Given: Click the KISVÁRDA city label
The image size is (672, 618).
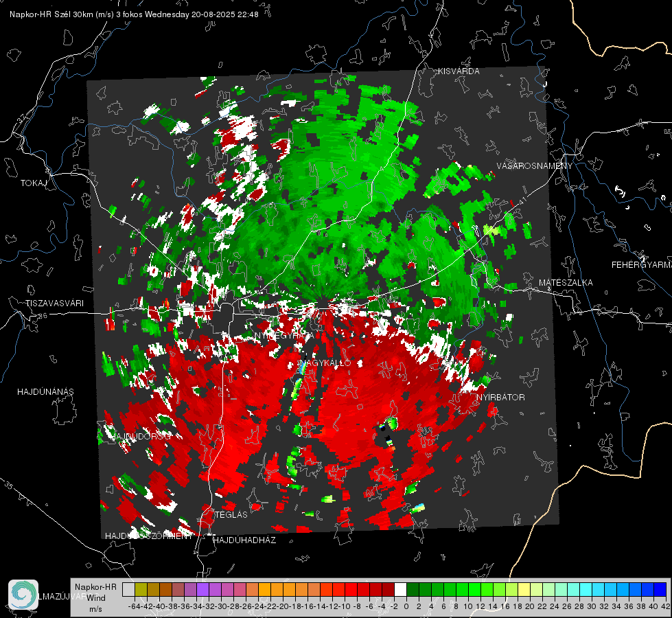Looking at the screenshot, I should tap(459, 71).
